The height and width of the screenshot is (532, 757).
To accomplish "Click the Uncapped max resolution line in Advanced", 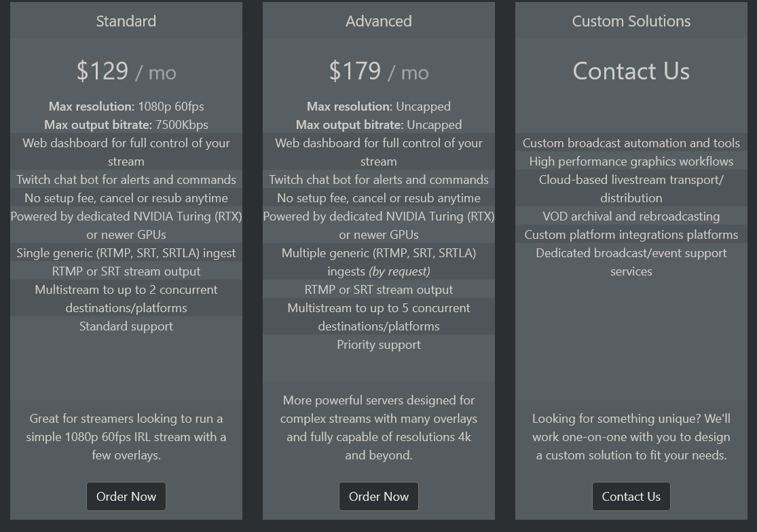I will [x=379, y=106].
